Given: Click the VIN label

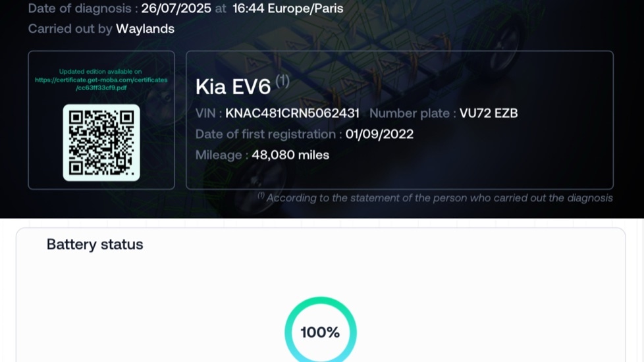Looking at the screenshot, I should pyautogui.click(x=208, y=113).
